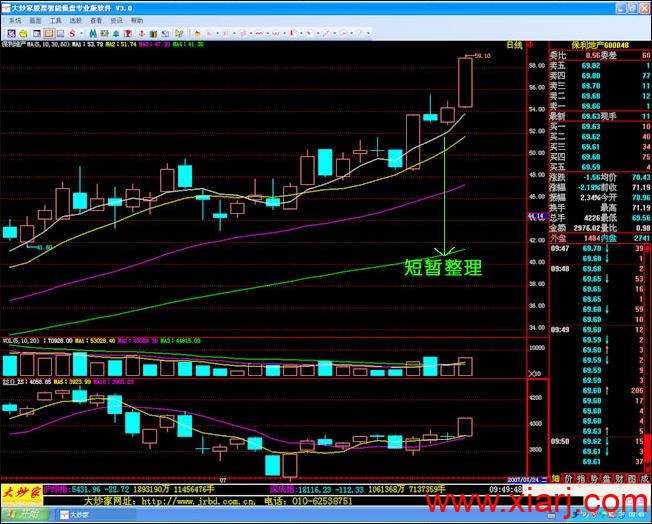Viewport: 652px width, 524px height.
Task: Select the 价 tab at bottom right
Action: 568,479
